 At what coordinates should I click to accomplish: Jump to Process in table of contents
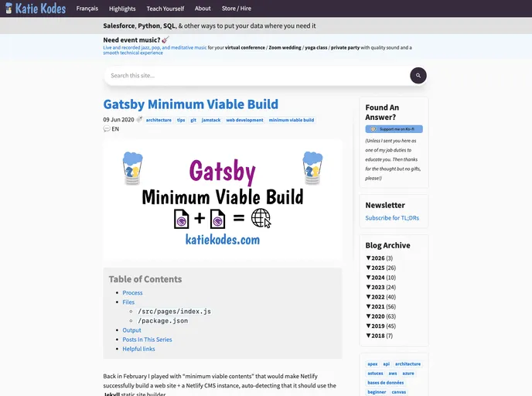[x=132, y=292]
